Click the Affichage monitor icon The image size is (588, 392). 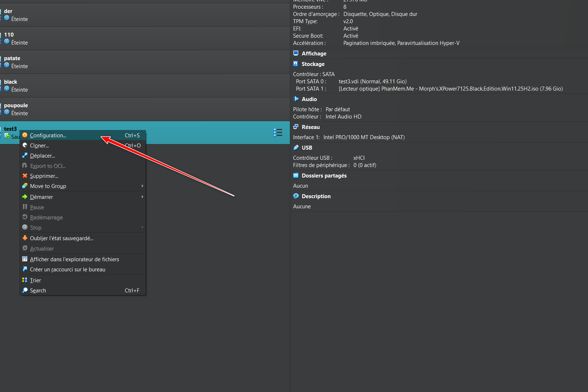296,53
